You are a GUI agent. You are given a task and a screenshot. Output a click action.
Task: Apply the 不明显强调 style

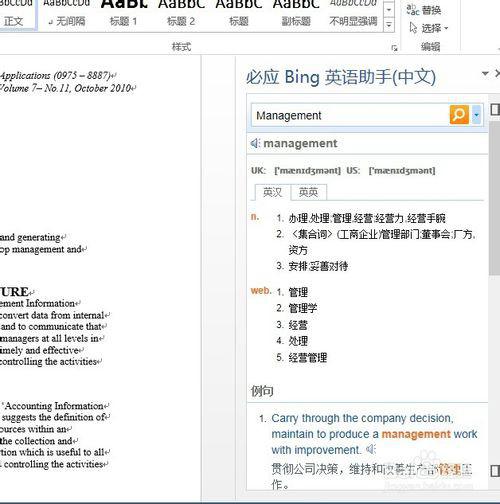353,14
